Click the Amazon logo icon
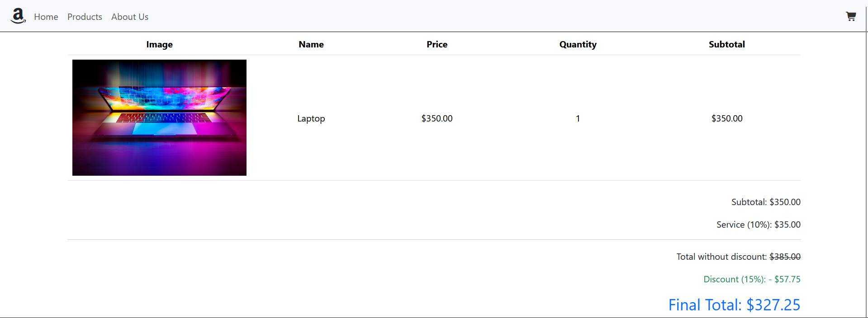Viewport: 868px width, 318px height. point(18,16)
